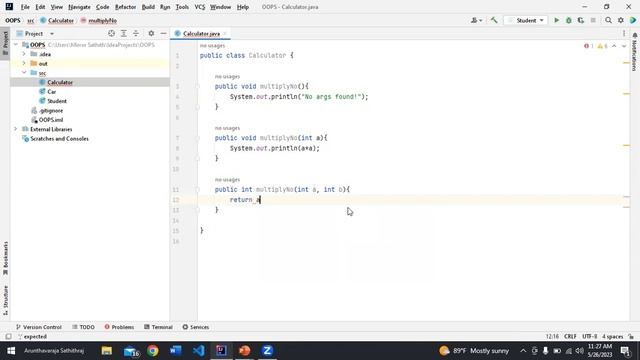Open Student run configuration dropdown
This screenshot has height=360, width=640.
526,20
